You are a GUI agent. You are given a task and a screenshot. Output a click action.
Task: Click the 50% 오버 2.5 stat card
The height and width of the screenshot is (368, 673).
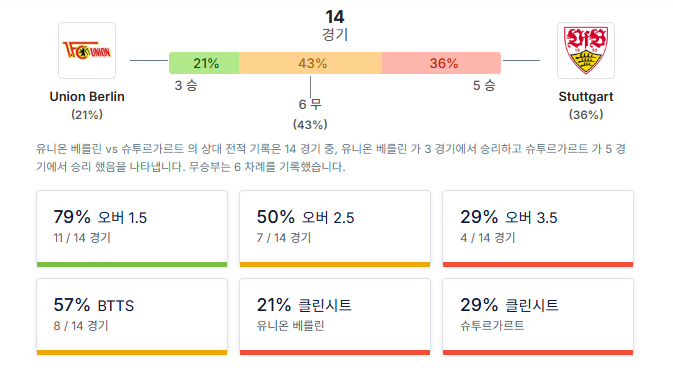pyautogui.click(x=335, y=229)
